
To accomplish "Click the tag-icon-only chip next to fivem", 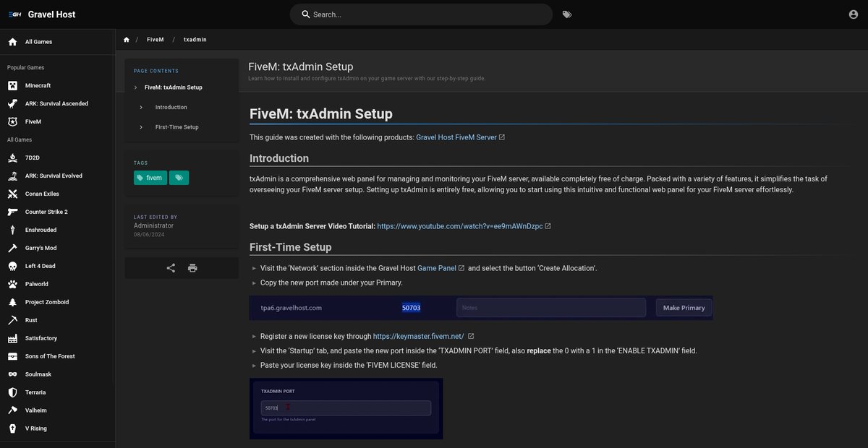I will [x=179, y=178].
